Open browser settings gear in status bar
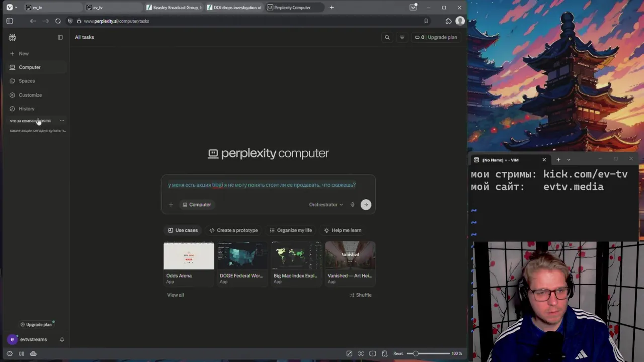 coord(9,354)
